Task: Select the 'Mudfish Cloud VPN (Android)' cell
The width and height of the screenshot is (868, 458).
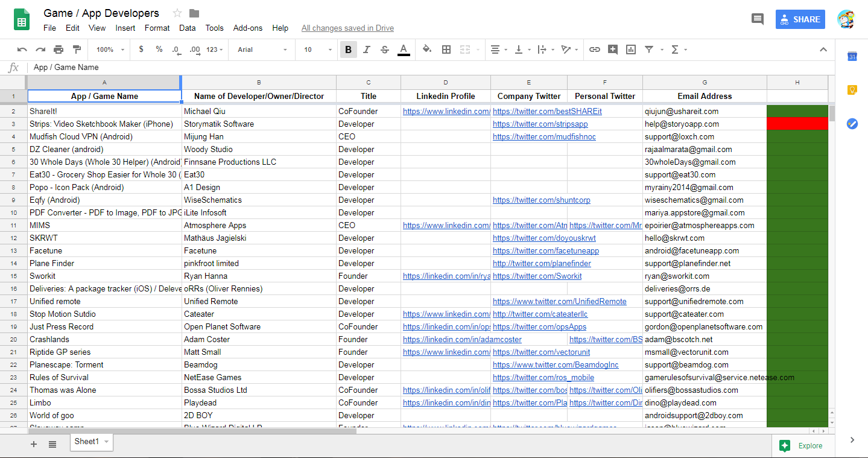Action: tap(105, 136)
